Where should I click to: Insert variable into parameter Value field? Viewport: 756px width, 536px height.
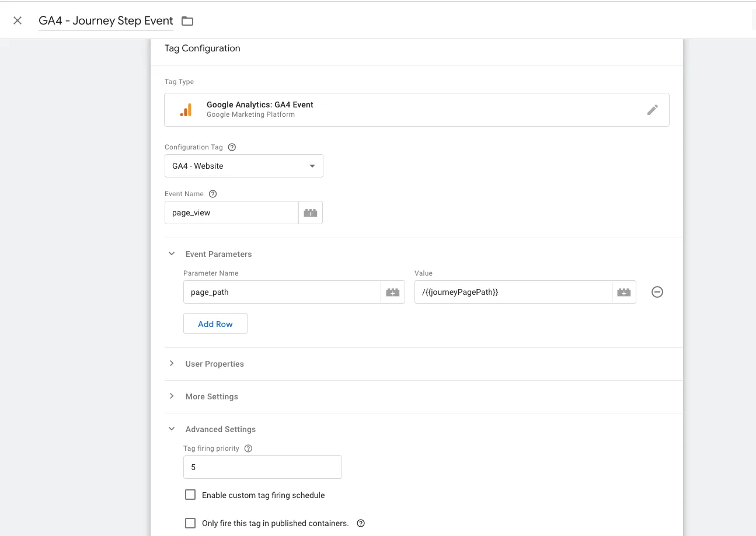click(x=624, y=292)
